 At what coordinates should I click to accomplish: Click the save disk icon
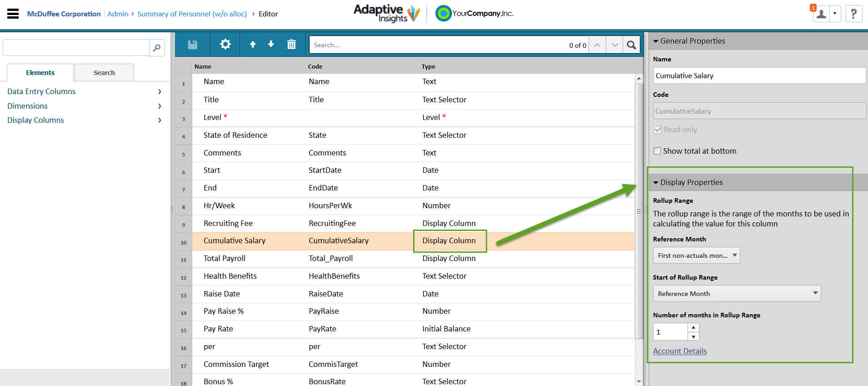tap(193, 45)
